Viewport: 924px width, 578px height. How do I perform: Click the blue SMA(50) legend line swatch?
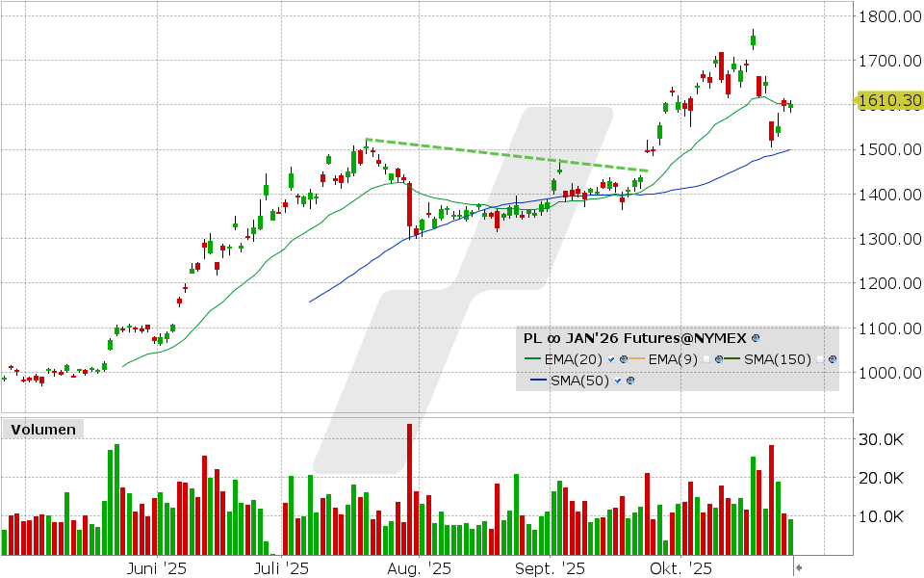(x=536, y=381)
